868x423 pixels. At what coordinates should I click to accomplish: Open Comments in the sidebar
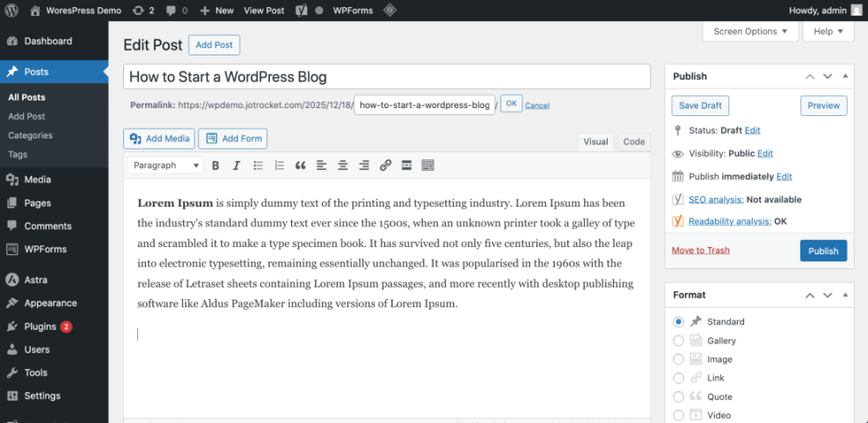[55, 226]
